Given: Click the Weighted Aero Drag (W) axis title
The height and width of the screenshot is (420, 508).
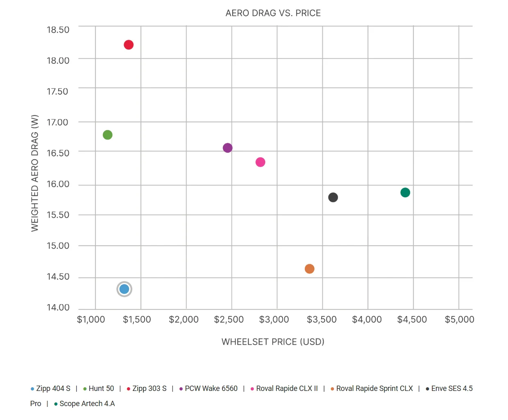Looking at the screenshot, I should click(x=35, y=173).
